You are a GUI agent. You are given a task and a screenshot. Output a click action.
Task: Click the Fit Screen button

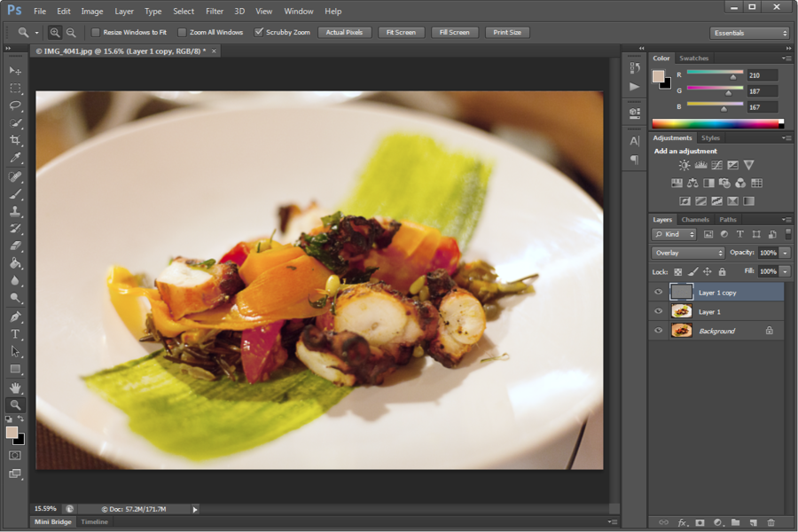[x=401, y=32]
